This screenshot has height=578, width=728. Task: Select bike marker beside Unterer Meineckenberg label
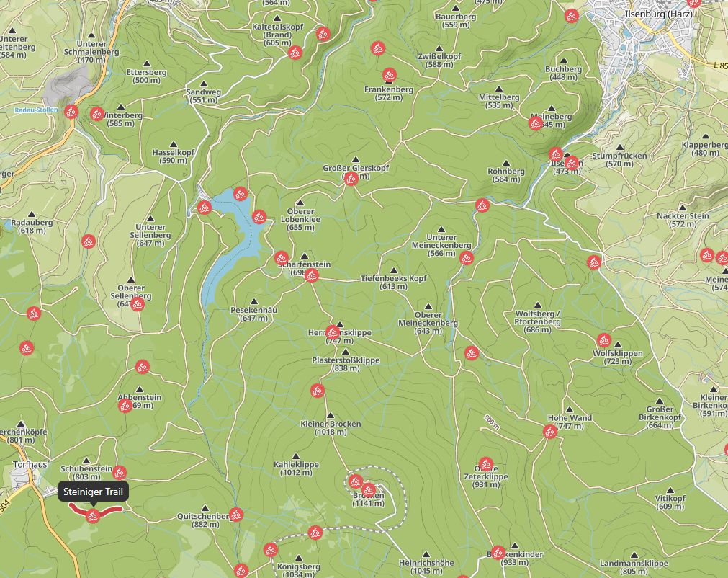click(x=467, y=258)
